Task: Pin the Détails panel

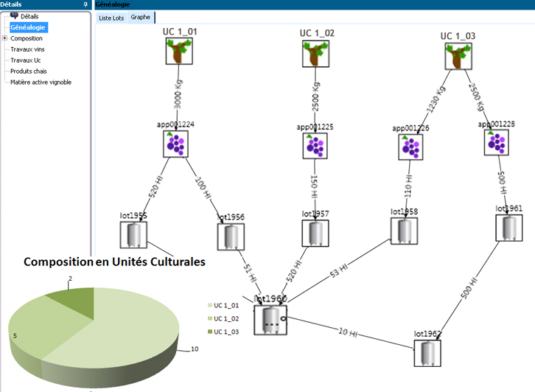Action: pyautogui.click(x=87, y=4)
